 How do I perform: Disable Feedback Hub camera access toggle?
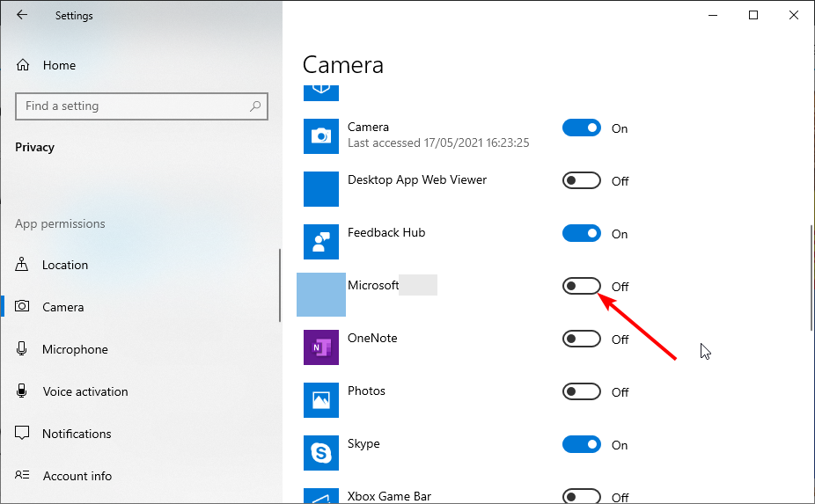[x=581, y=234]
